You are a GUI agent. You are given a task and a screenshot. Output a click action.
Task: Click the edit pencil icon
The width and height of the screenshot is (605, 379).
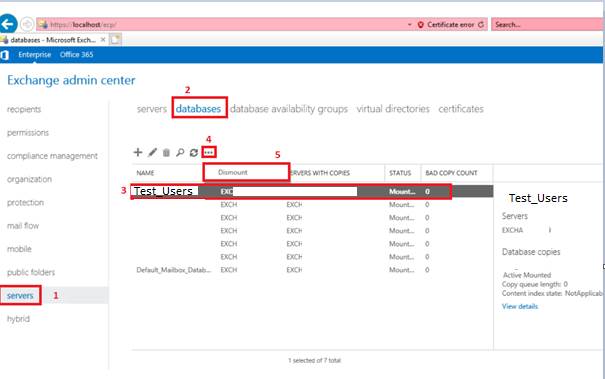coord(152,152)
